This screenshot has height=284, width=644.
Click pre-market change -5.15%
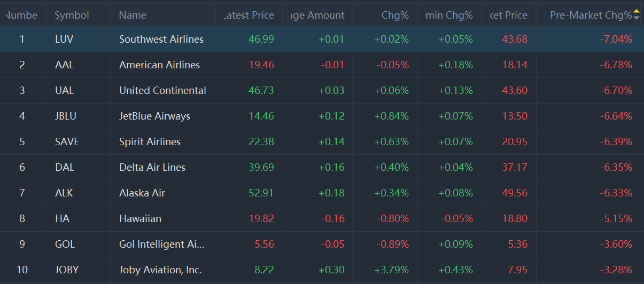tap(615, 218)
